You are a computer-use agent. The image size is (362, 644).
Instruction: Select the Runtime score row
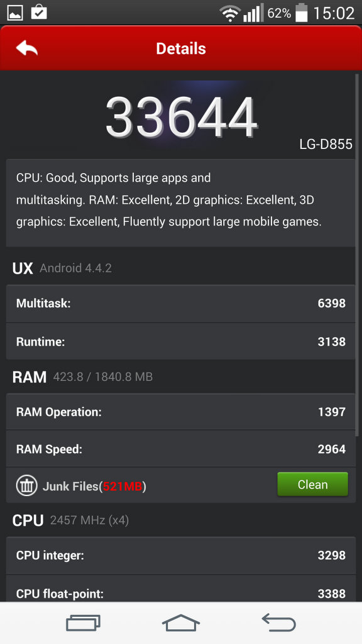click(180, 341)
